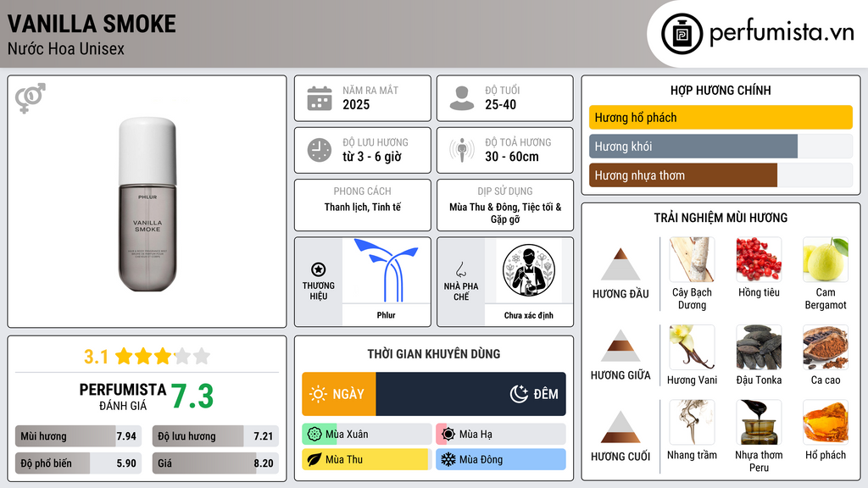
Task: Click the Nước Hoa Unisex subtitle
Action: pos(66,48)
